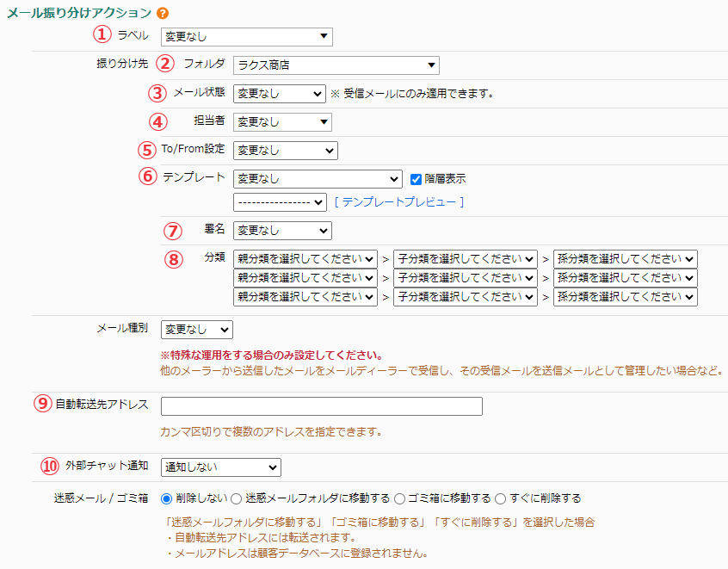The image size is (728, 569).
Task: Expand the メール状態 dropdown
Action: [x=278, y=94]
